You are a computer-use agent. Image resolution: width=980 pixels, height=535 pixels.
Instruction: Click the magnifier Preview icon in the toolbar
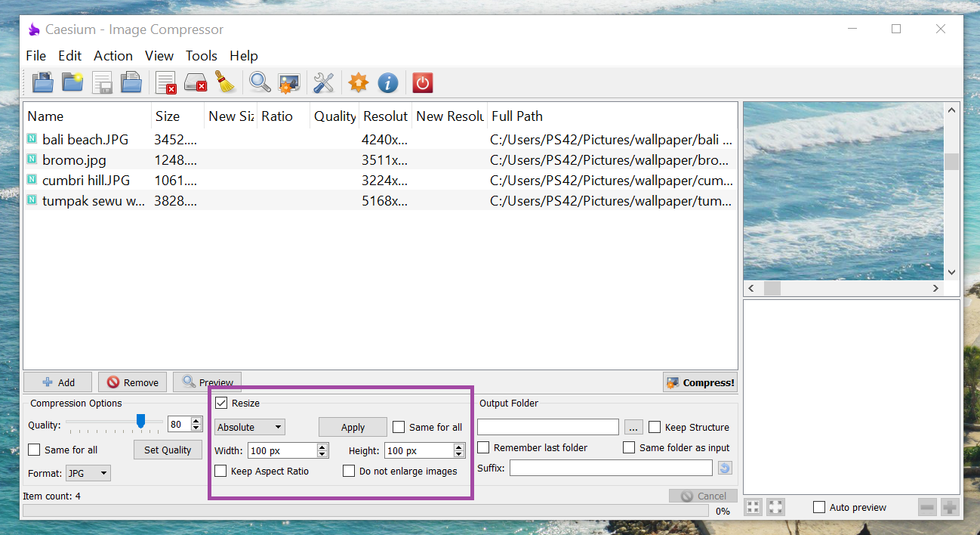coord(259,82)
